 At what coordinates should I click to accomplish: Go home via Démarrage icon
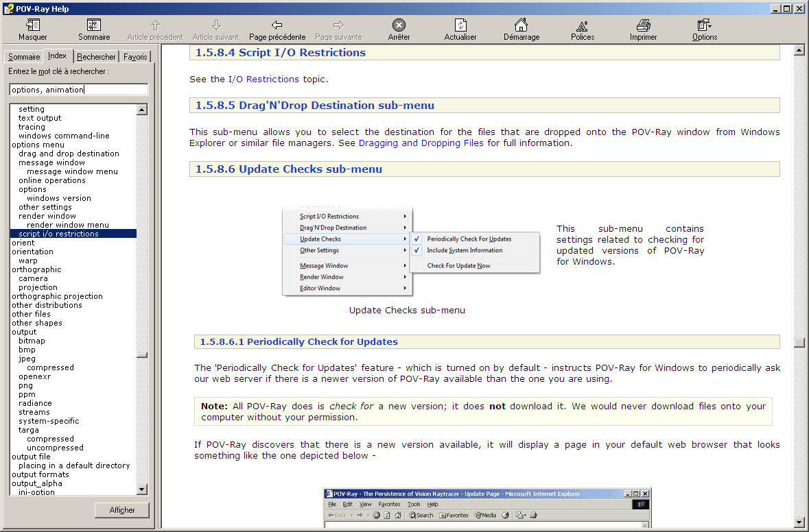click(x=521, y=26)
